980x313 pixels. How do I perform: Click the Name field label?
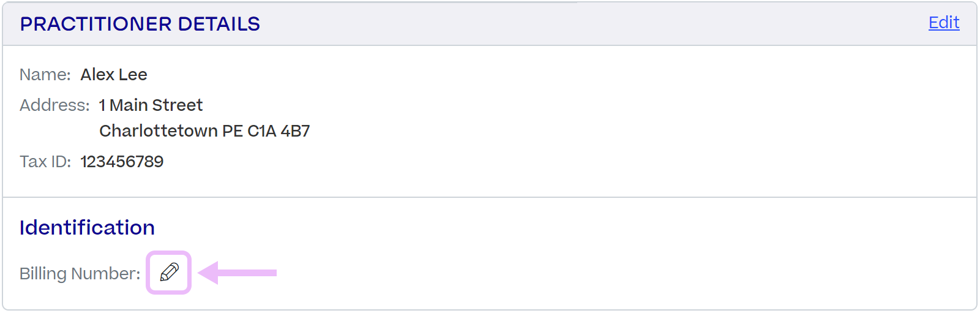pyautogui.click(x=45, y=75)
